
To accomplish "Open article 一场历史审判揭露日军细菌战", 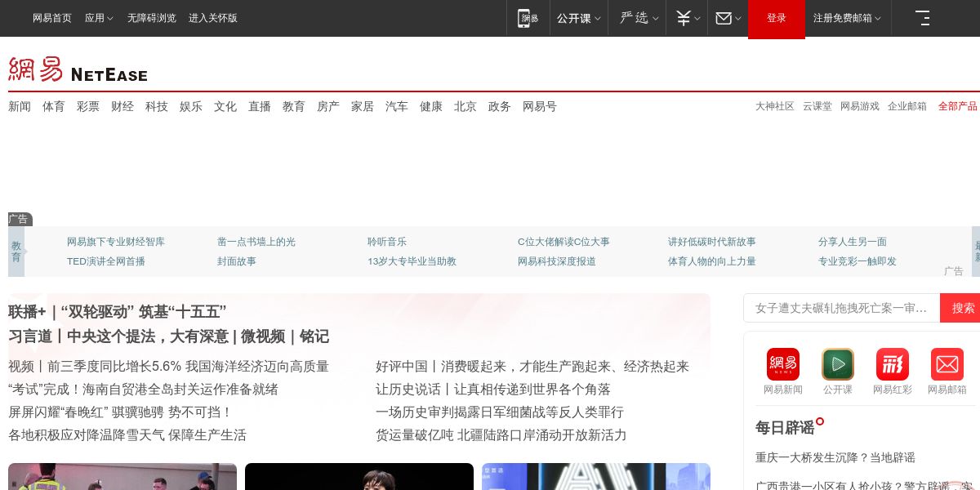I will (x=500, y=412).
